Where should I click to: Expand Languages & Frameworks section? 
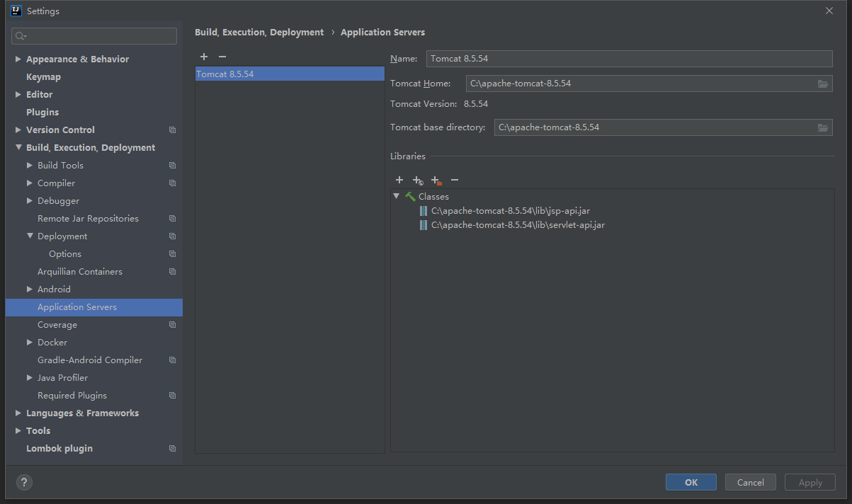[18, 413]
